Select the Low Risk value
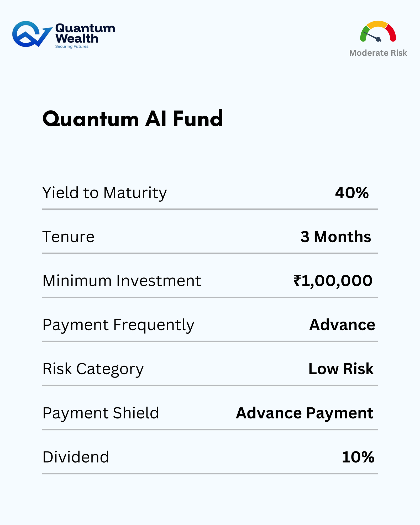Viewport: 420px width, 525px height. (341, 369)
